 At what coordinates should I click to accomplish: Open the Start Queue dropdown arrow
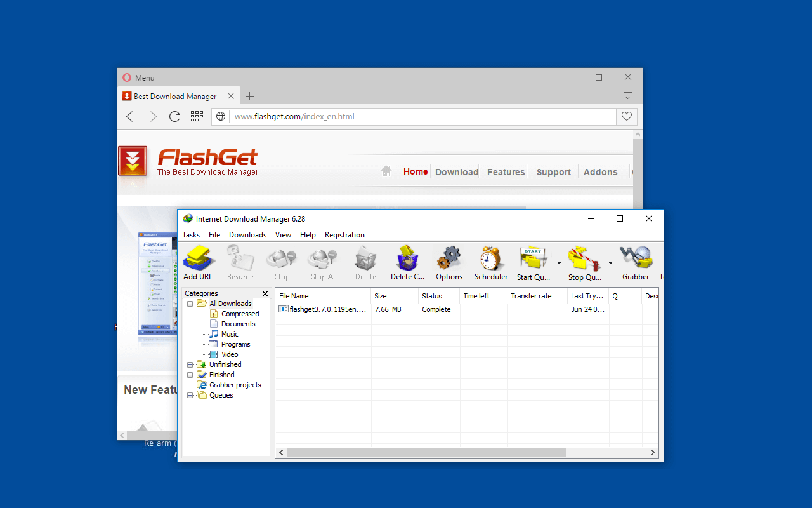(559, 263)
